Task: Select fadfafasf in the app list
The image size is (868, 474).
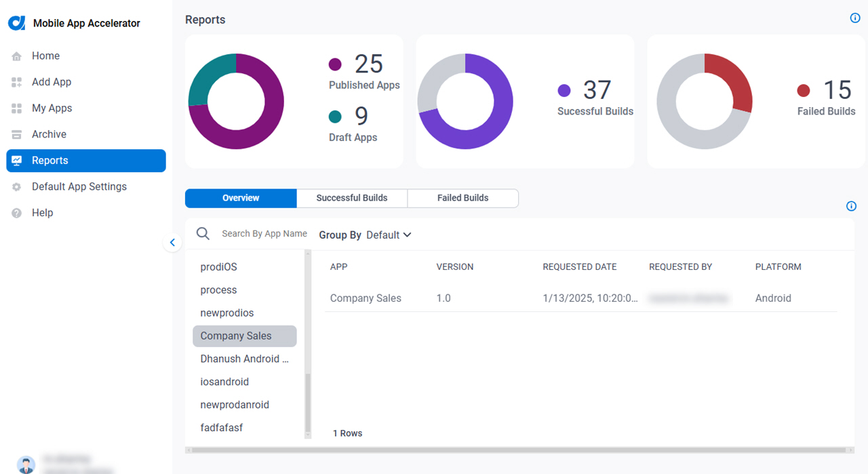Action: 245,428
